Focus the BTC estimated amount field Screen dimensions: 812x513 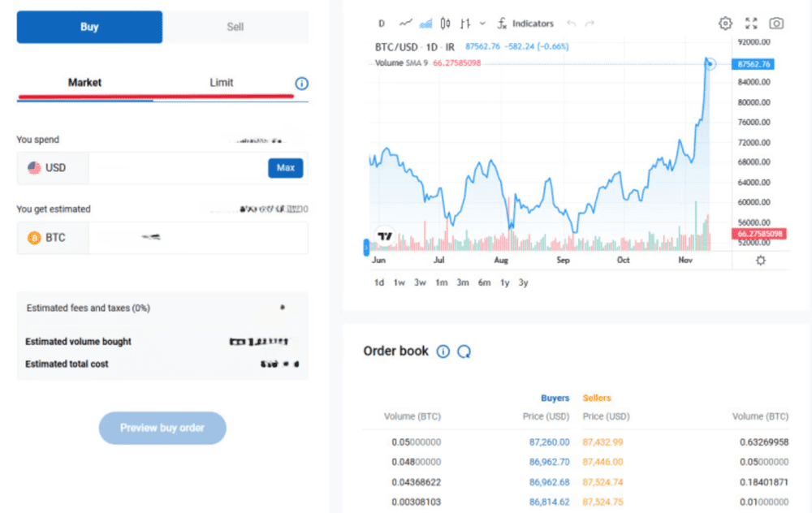(x=198, y=238)
